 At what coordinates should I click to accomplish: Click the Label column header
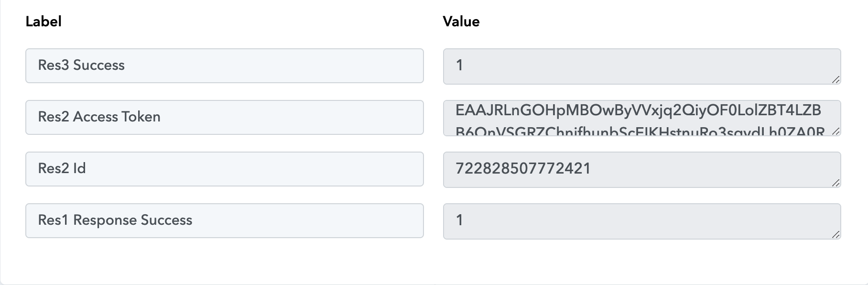(43, 22)
